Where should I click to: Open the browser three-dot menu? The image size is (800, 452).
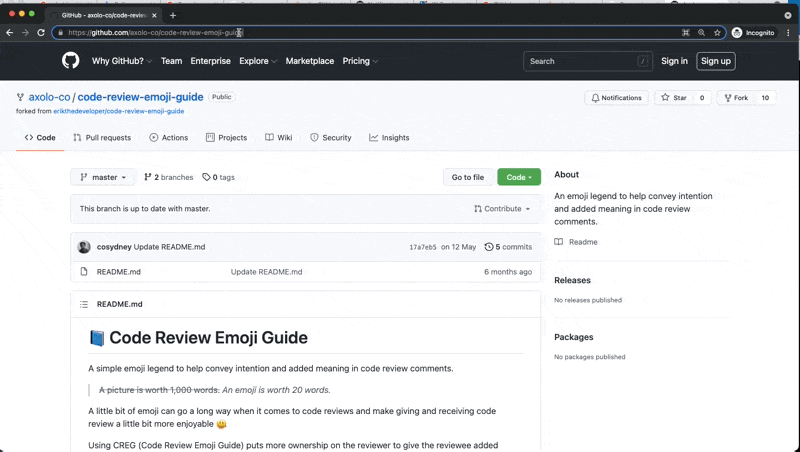788,33
